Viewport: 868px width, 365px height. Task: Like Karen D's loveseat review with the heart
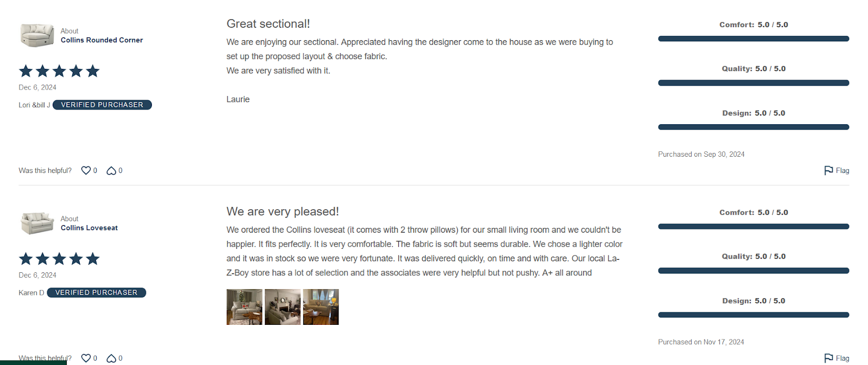[x=86, y=358]
